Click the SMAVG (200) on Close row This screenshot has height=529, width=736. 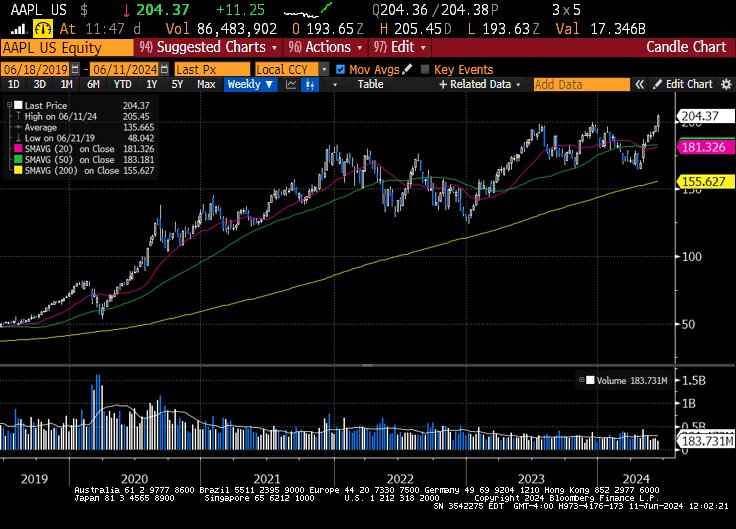84,170
